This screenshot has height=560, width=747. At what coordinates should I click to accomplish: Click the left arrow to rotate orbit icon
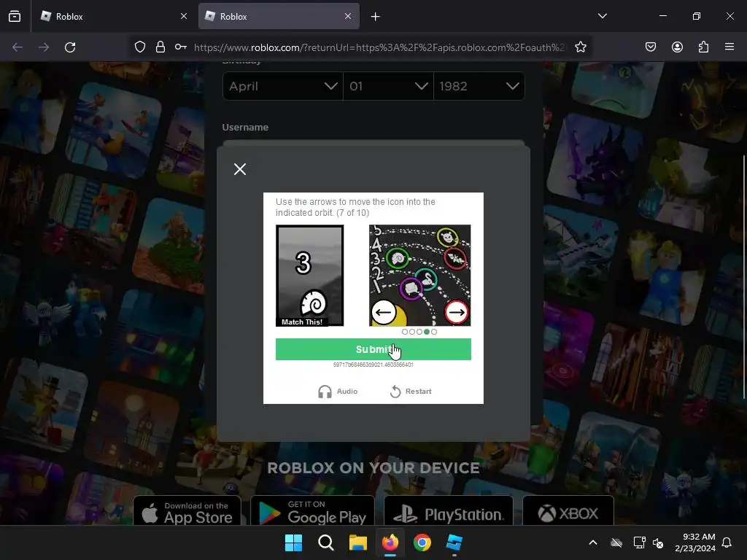384,312
